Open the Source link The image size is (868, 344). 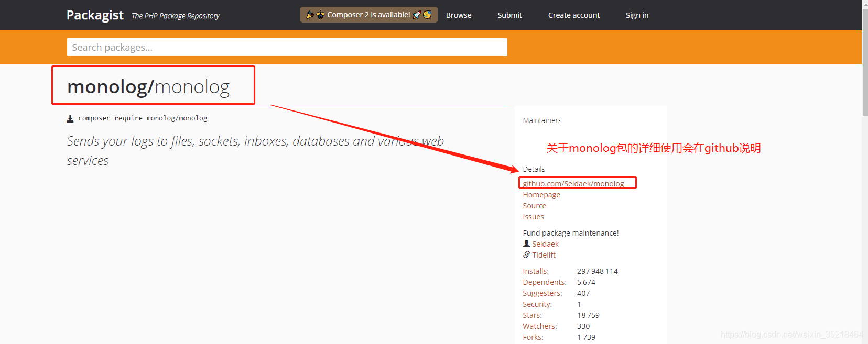tap(534, 206)
